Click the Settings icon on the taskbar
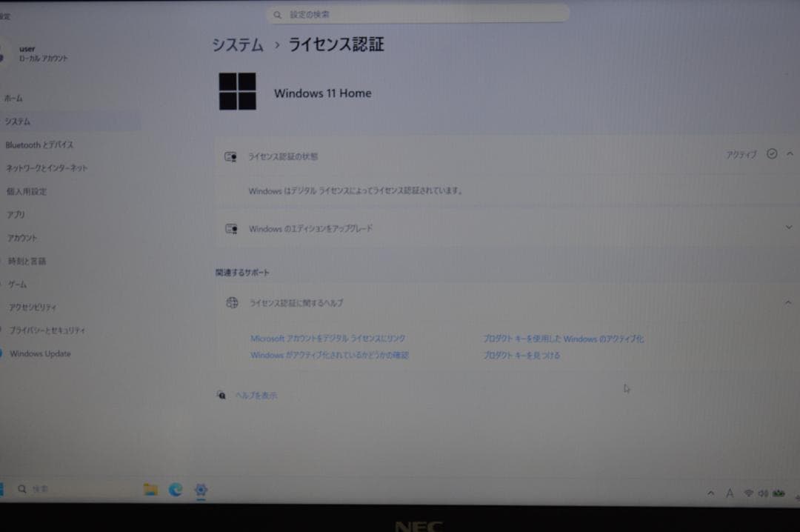The image size is (800, 532). pos(199,490)
